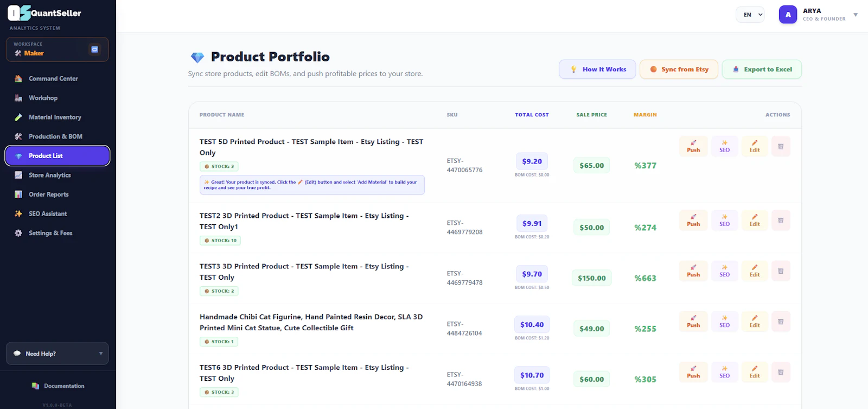Open SEO for Chibi Cat Figurine
Image resolution: width=868 pixels, height=409 pixels.
[724, 322]
